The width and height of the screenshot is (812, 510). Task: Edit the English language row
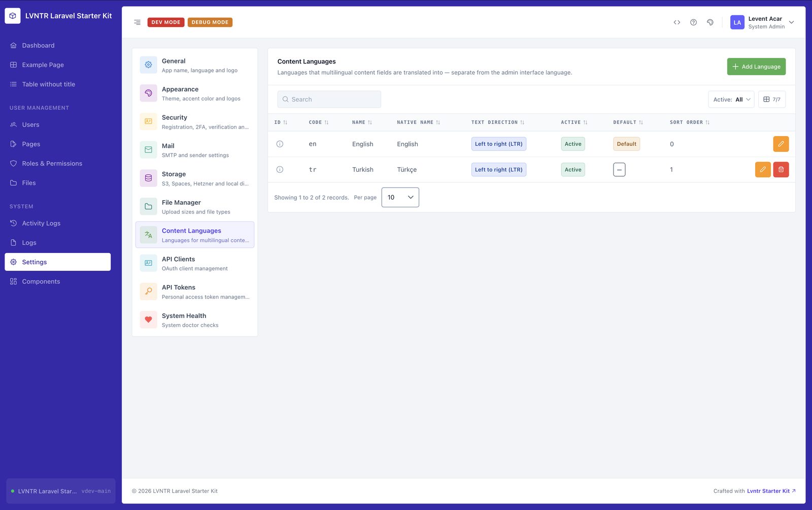781,144
